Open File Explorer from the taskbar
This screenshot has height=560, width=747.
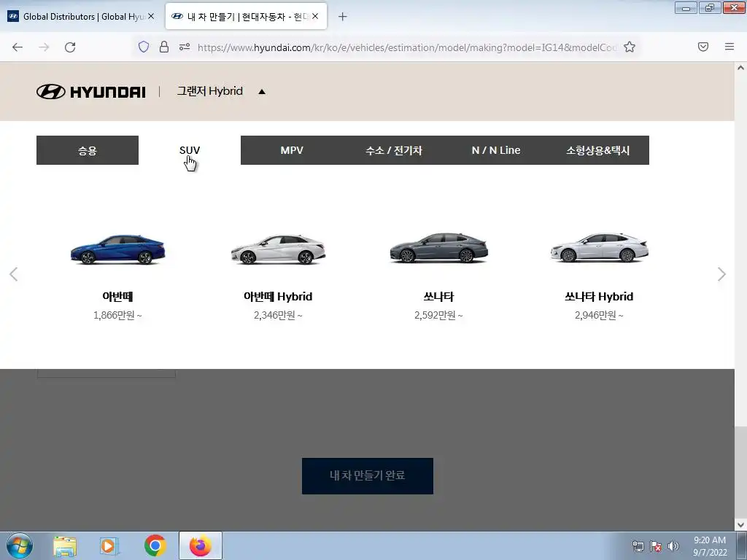click(x=65, y=546)
